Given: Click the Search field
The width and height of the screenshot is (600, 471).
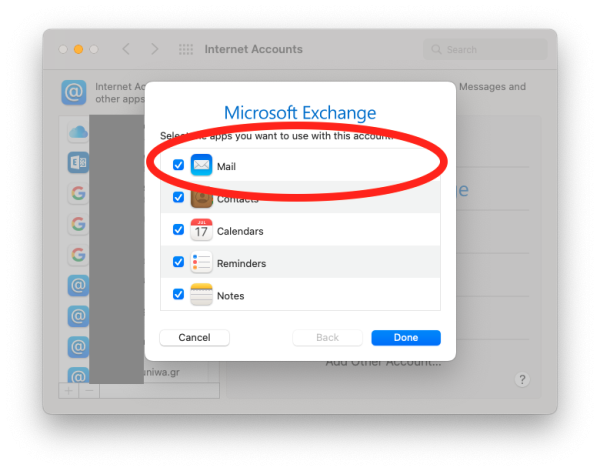Looking at the screenshot, I should pyautogui.click(x=485, y=49).
